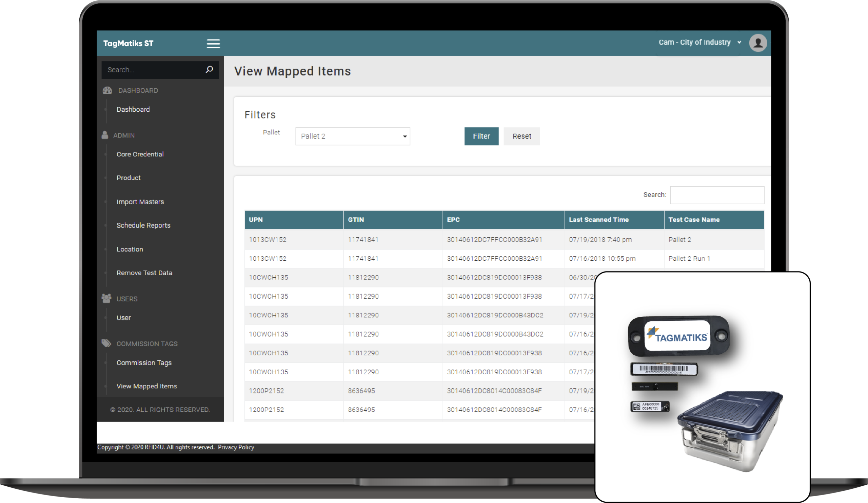Go to View Mapped Items in the sidebar
The height and width of the screenshot is (503, 868).
(x=146, y=386)
